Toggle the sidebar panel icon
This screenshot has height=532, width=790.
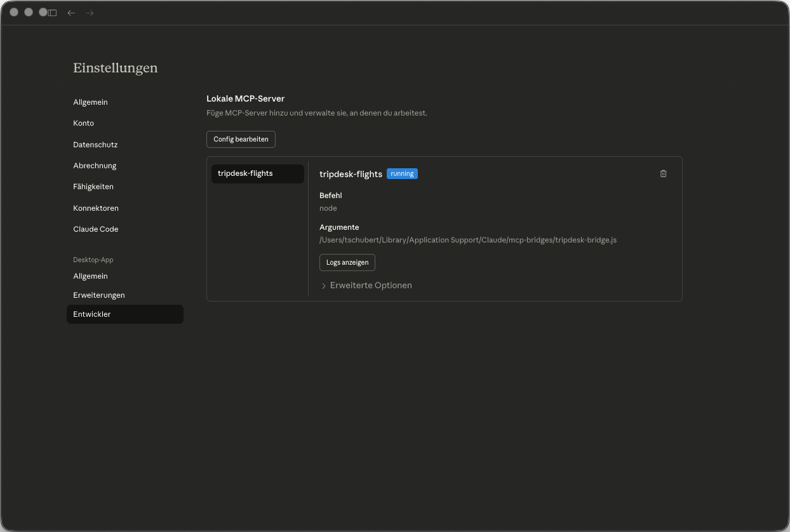tap(53, 13)
